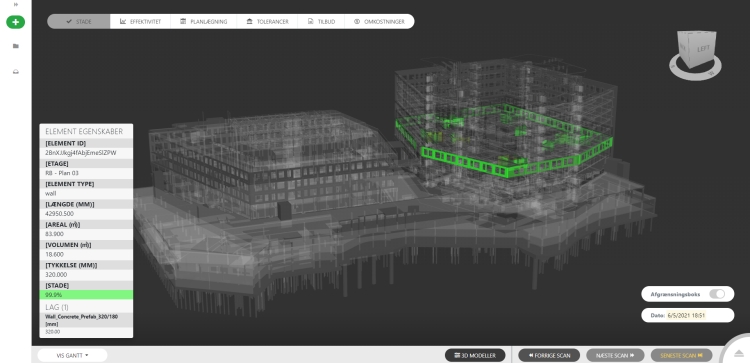Click the 3D MODELLER button
Screen dimensions: 750x363
pyautogui.click(x=474, y=355)
